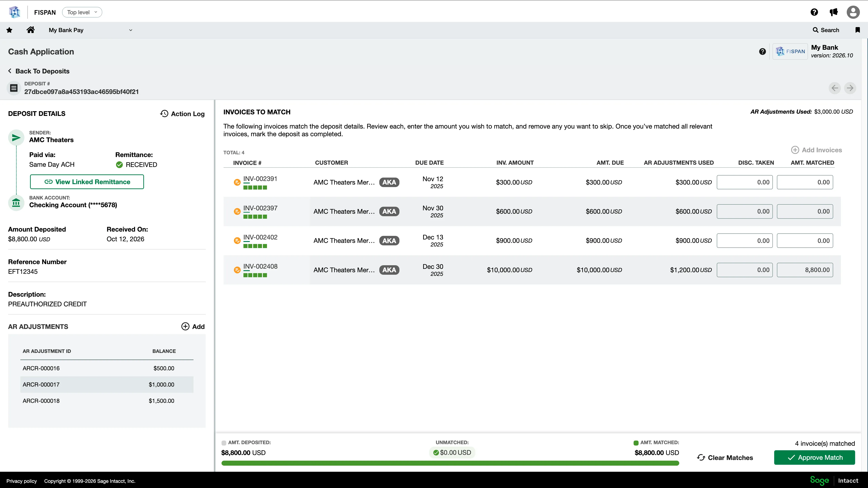Go Back To Deposits
The height and width of the screenshot is (488, 868).
tap(39, 71)
